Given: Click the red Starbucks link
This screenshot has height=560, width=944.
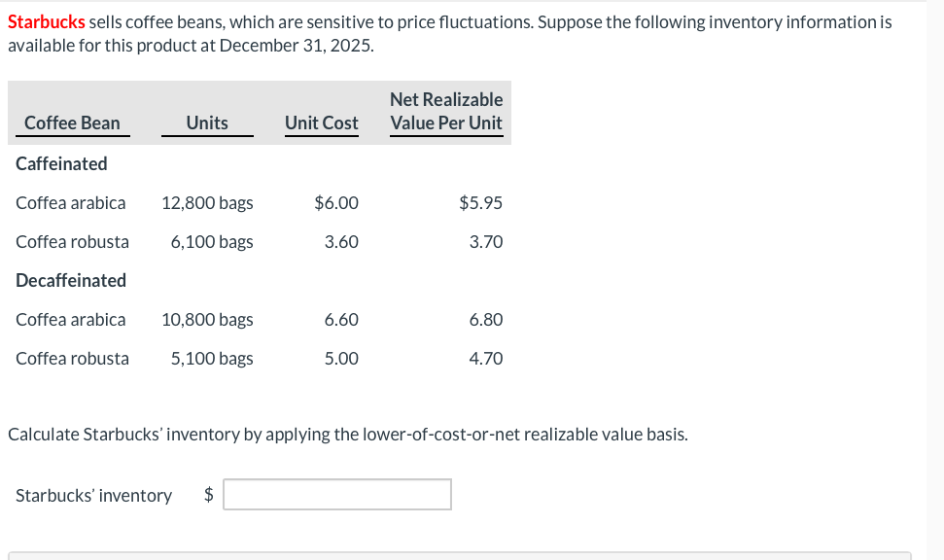Looking at the screenshot, I should point(47,22).
